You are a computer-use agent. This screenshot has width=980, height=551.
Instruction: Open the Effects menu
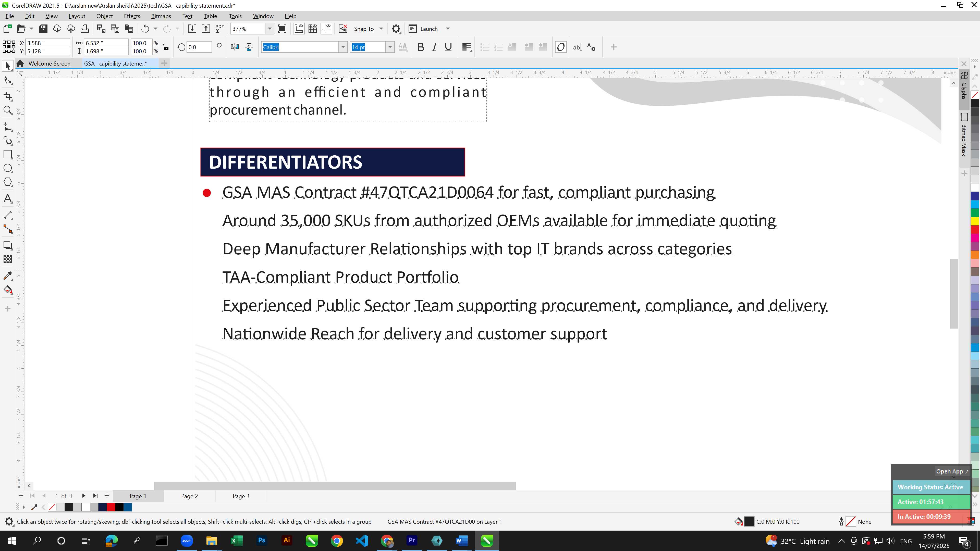pyautogui.click(x=132, y=16)
